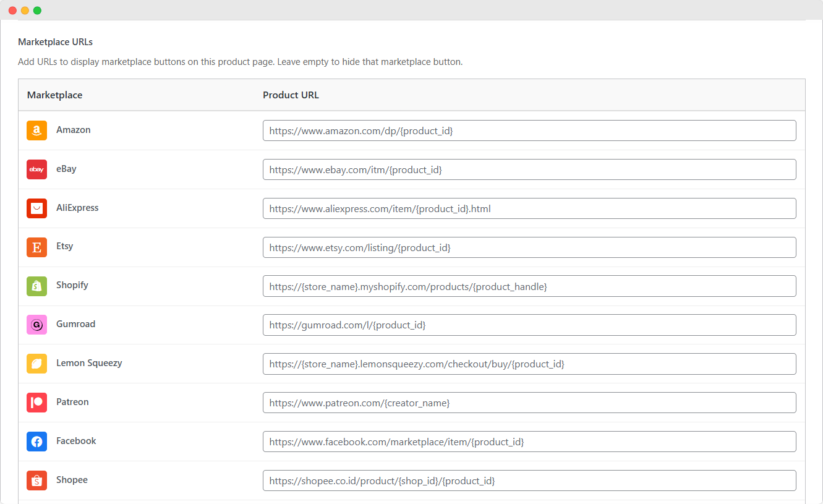Click the Shopify marketplace icon

(x=37, y=286)
